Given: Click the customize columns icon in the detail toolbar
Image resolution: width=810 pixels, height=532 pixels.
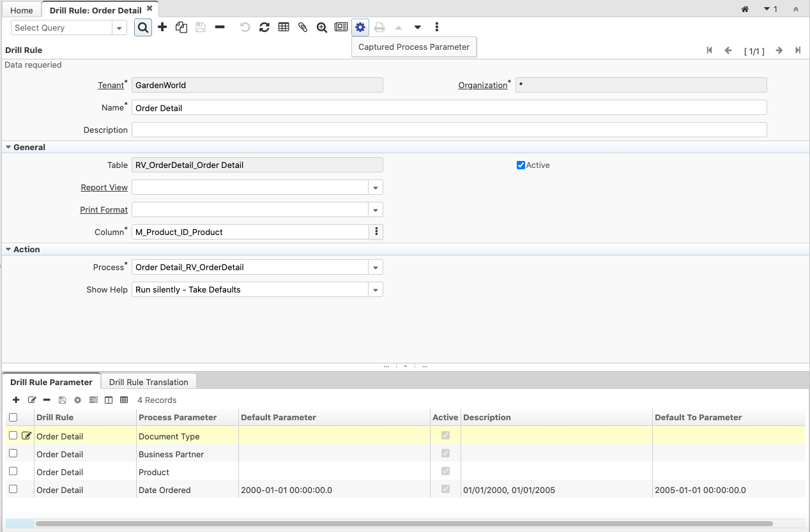Looking at the screenshot, I should pos(109,400).
